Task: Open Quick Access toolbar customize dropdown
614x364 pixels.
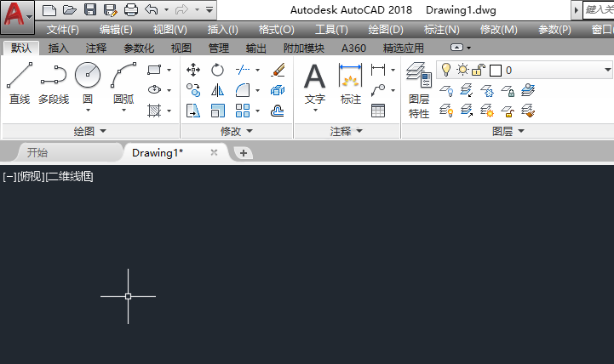Action: [209, 9]
